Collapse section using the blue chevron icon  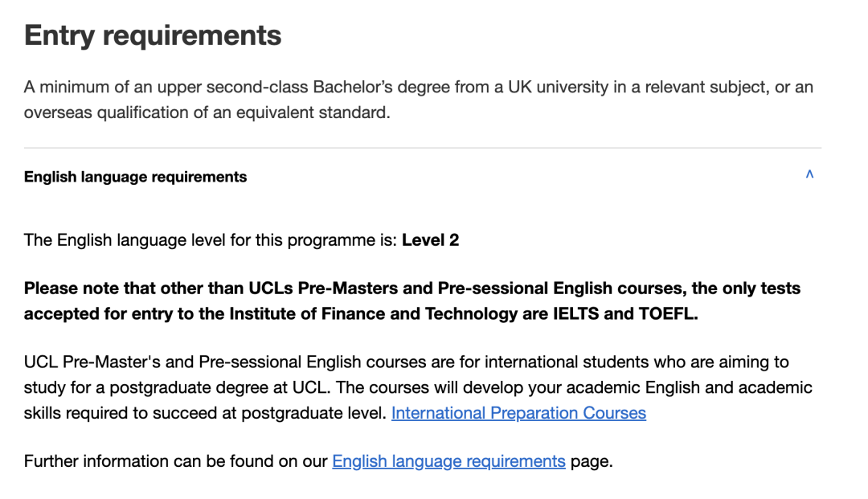coord(809,174)
